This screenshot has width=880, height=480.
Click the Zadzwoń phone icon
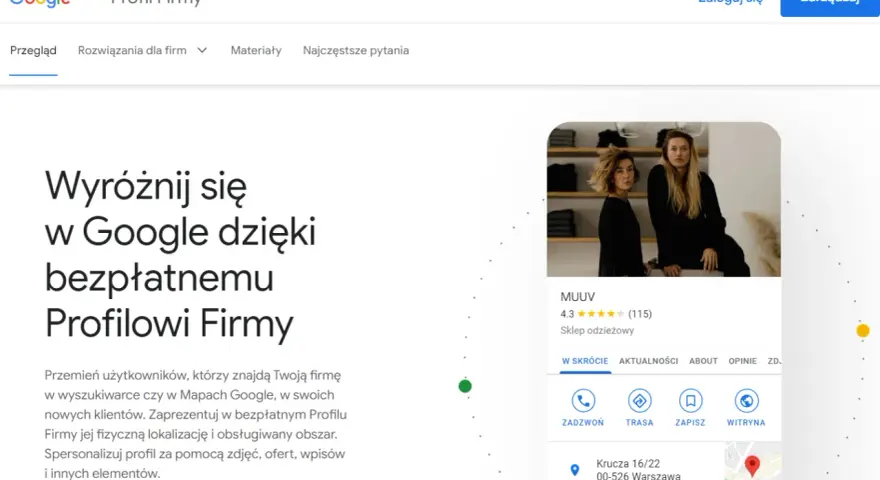[x=583, y=401]
